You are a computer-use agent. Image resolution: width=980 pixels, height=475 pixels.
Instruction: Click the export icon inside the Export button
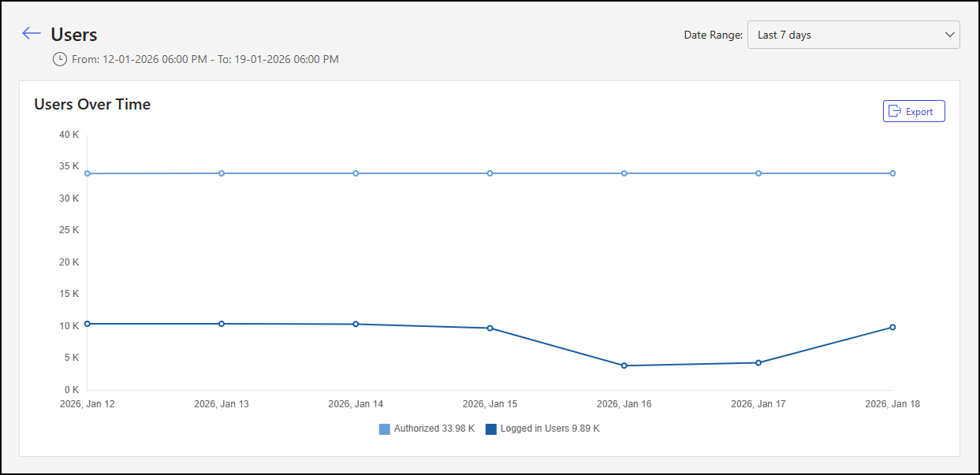[x=895, y=112]
